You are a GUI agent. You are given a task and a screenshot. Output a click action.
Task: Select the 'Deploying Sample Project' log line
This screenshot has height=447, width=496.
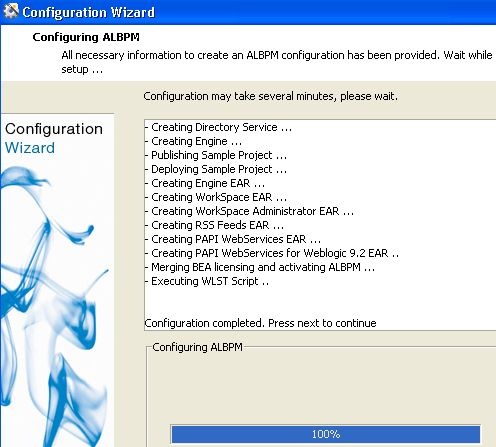tap(216, 169)
